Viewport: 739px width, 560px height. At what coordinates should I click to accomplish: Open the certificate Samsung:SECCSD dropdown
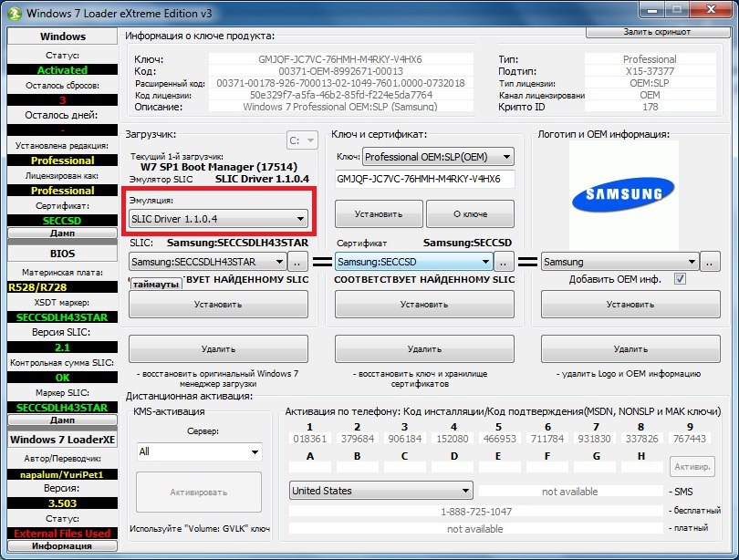pos(414,262)
